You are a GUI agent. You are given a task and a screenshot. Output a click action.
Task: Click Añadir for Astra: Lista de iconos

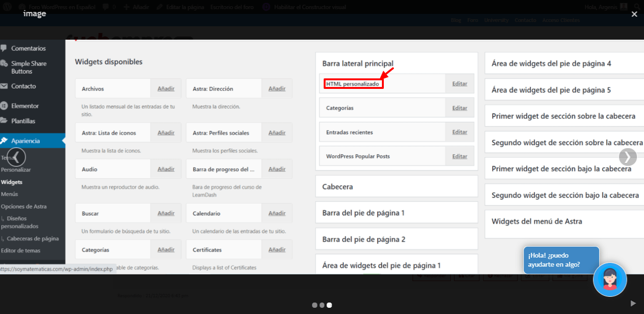coord(166,132)
